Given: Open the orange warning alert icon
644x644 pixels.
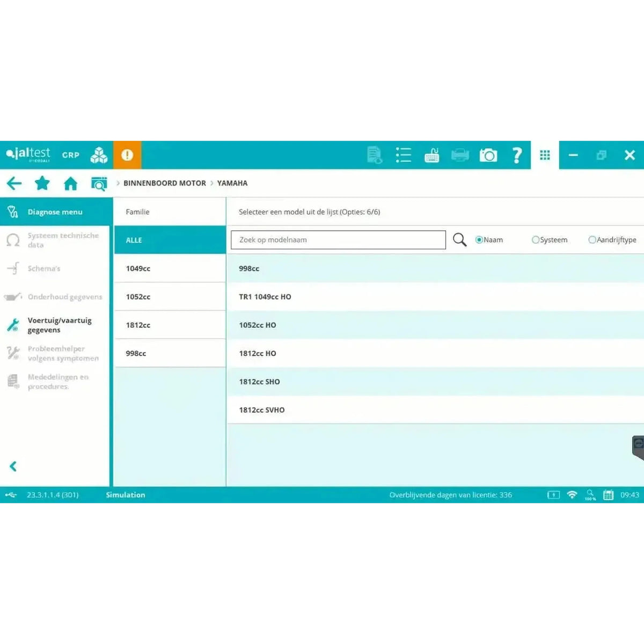Looking at the screenshot, I should click(127, 155).
